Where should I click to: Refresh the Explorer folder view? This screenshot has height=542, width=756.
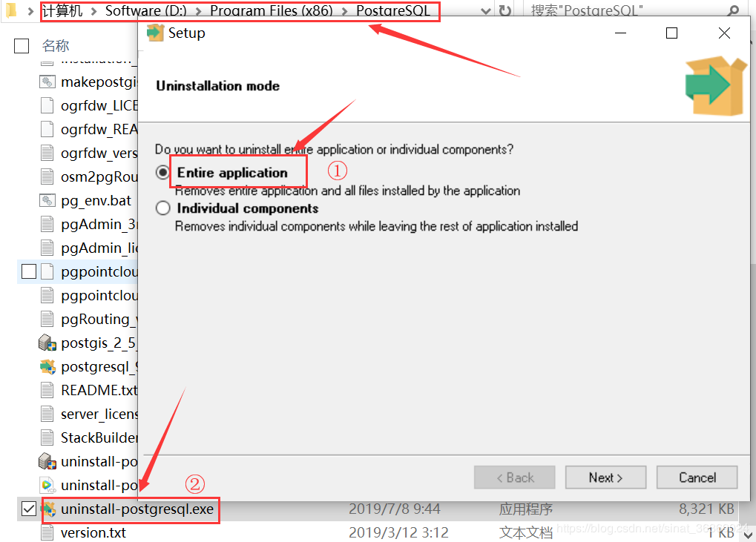504,10
